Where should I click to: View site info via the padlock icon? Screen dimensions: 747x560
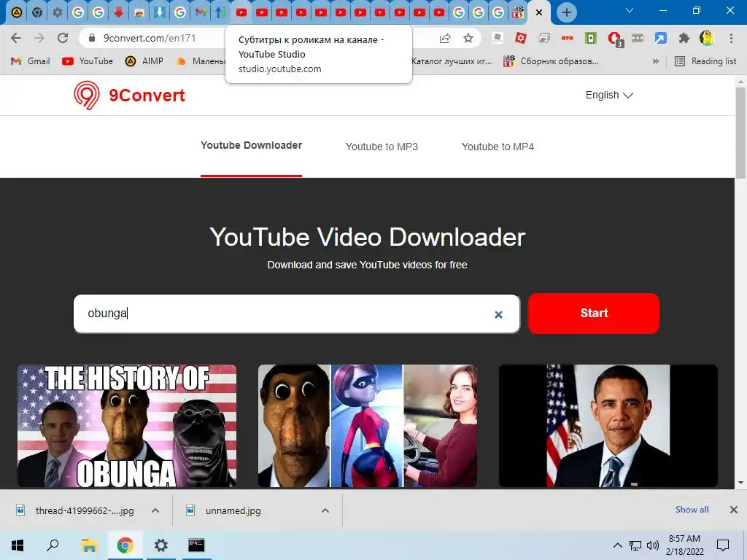tap(92, 38)
